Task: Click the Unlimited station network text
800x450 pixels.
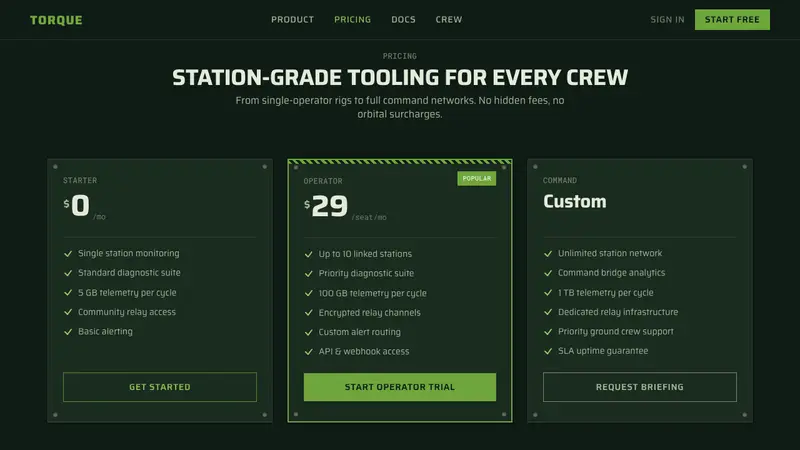Action: 610,253
